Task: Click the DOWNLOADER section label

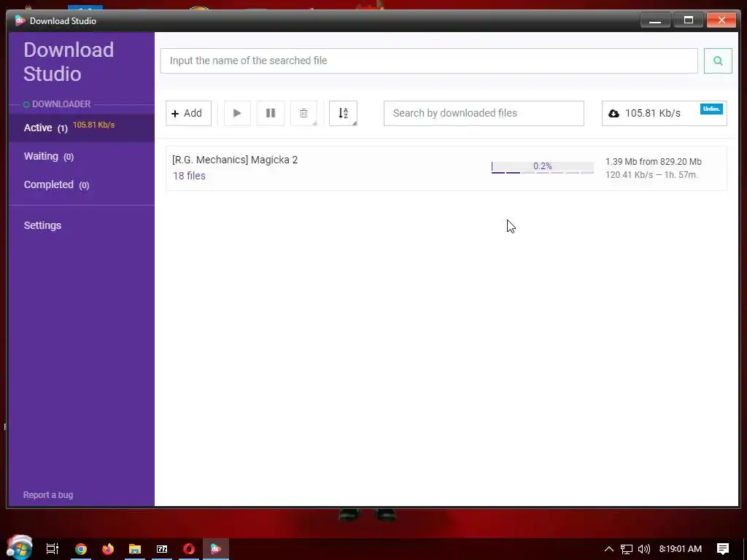Action: click(x=61, y=104)
